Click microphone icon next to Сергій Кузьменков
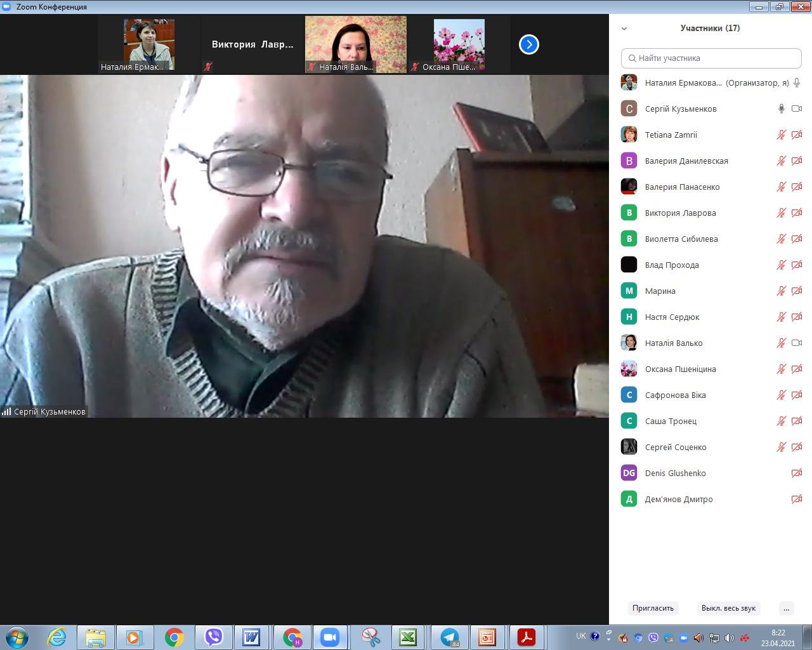This screenshot has height=650, width=812. click(x=782, y=109)
